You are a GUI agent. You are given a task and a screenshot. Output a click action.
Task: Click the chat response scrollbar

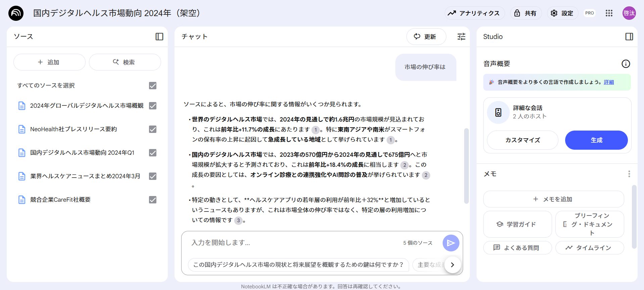pos(466,166)
